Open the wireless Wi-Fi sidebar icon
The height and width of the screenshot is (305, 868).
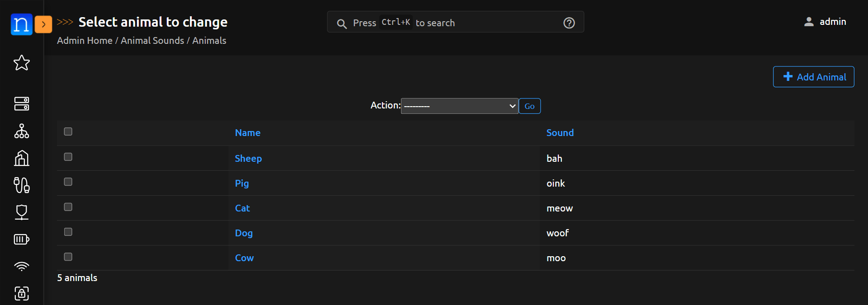(21, 266)
